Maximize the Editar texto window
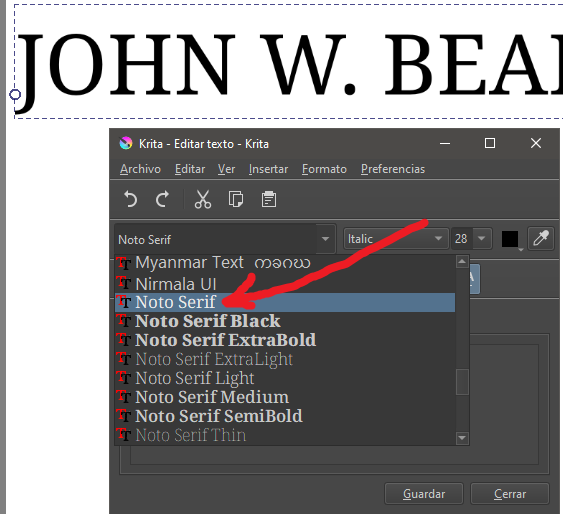The image size is (563, 514). [x=490, y=144]
